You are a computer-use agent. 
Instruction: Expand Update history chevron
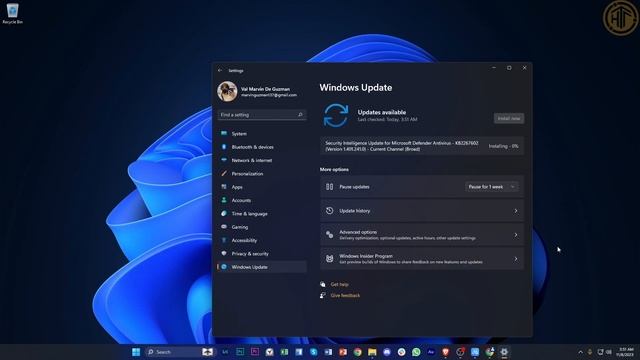point(516,211)
